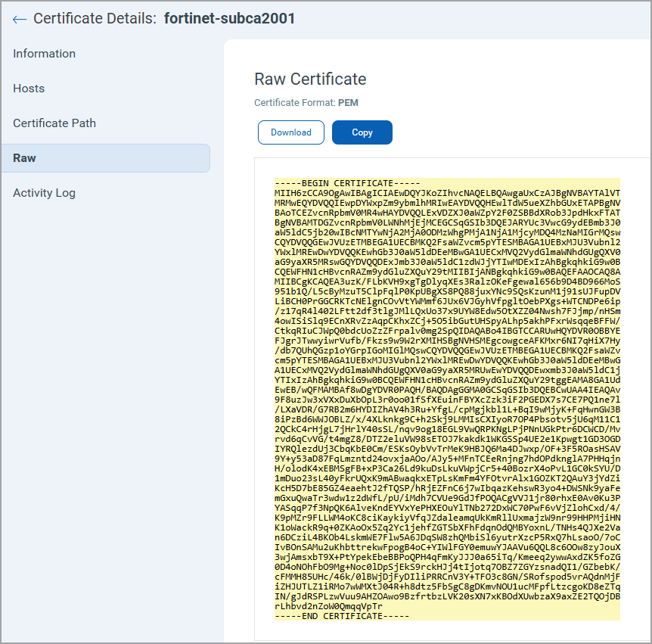Screen dimensions: 652x644
Task: Click the Certificate Format: PEM label
Action: pos(306,103)
